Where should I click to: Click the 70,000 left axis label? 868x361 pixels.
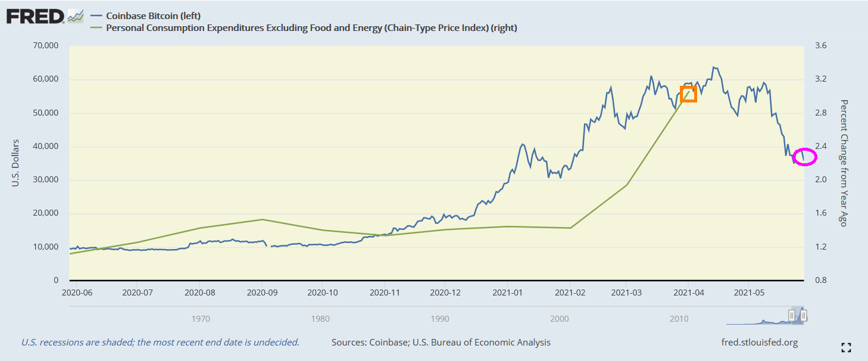(45, 46)
